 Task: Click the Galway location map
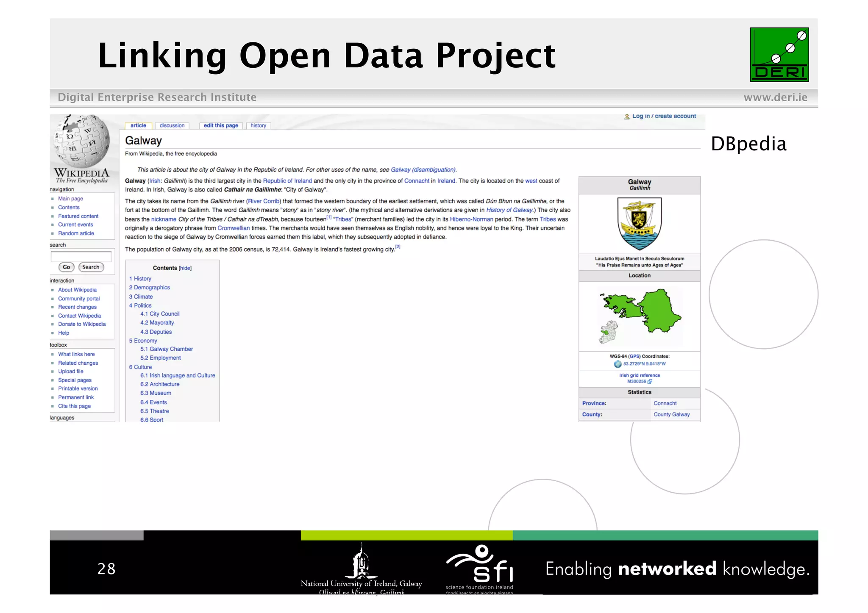tap(640, 316)
